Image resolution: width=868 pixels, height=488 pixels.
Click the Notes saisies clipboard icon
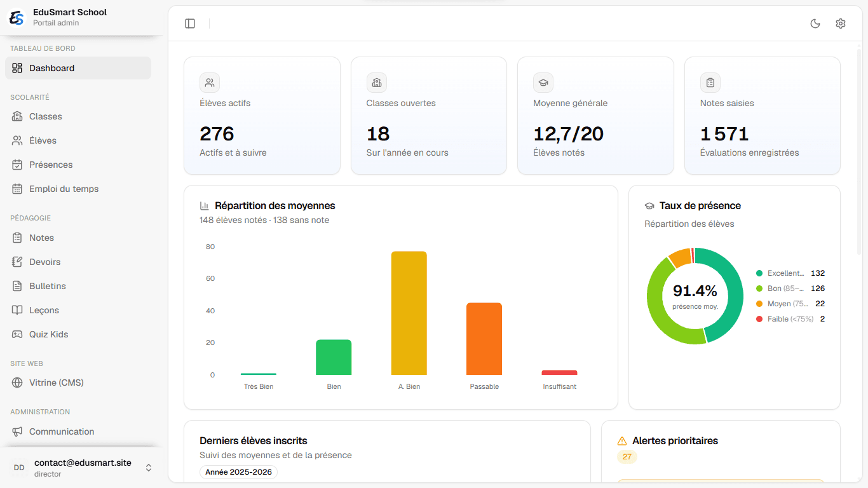click(x=710, y=83)
